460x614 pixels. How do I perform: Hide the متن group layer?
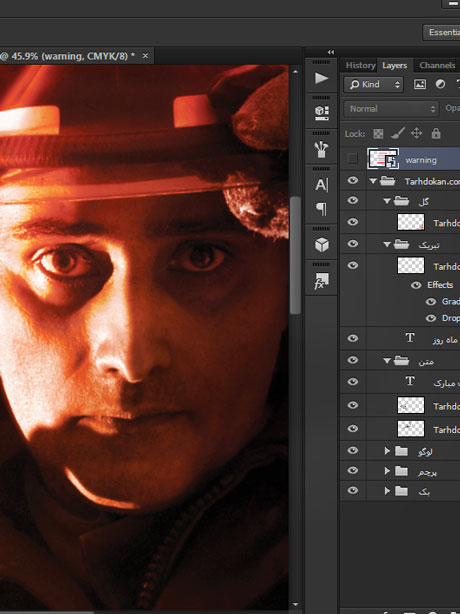(x=353, y=360)
